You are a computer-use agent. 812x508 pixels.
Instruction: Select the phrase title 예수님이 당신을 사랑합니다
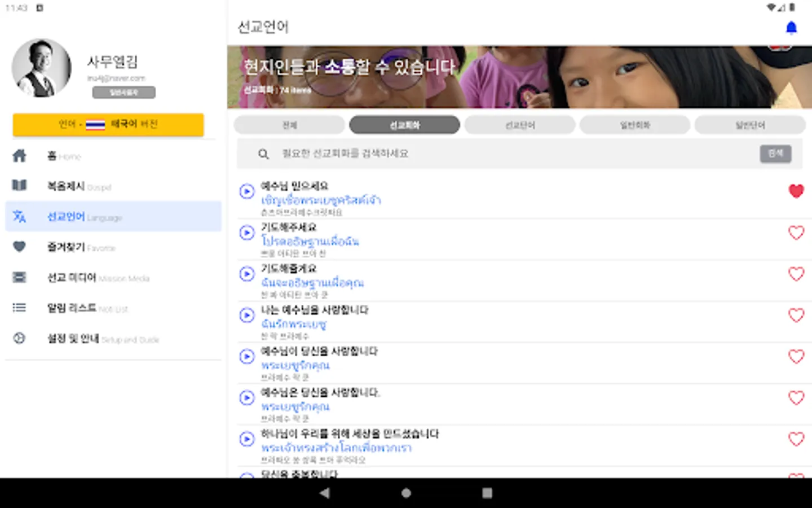pyautogui.click(x=319, y=351)
